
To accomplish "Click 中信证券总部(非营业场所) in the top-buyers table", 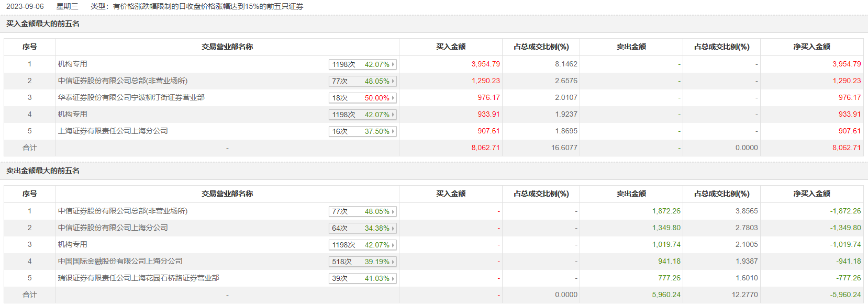I will pos(123,81).
